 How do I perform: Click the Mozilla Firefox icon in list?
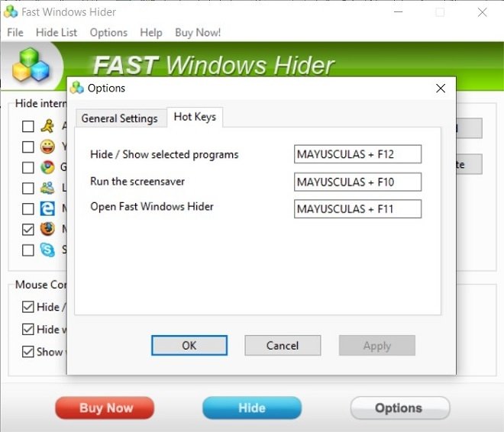pos(47,229)
